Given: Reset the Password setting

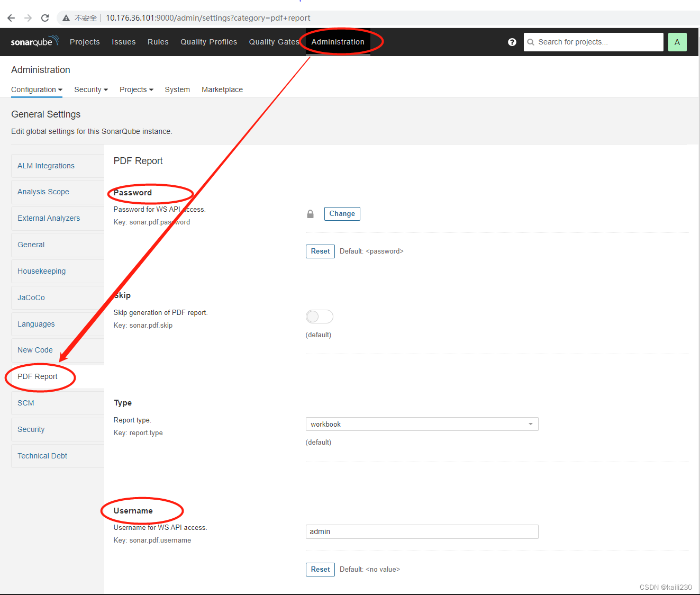Looking at the screenshot, I should pos(320,251).
